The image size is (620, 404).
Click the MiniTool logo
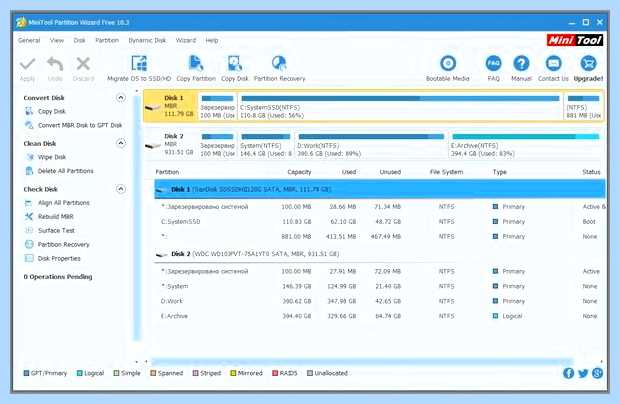(575, 40)
